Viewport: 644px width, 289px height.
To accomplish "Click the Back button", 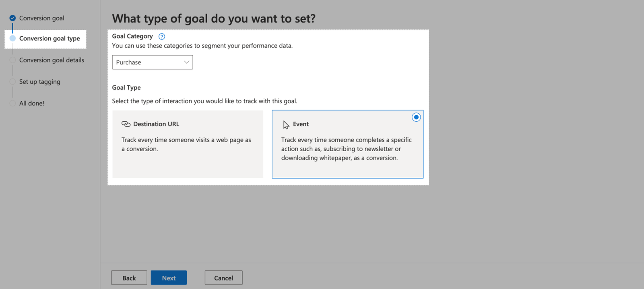I will click(129, 278).
